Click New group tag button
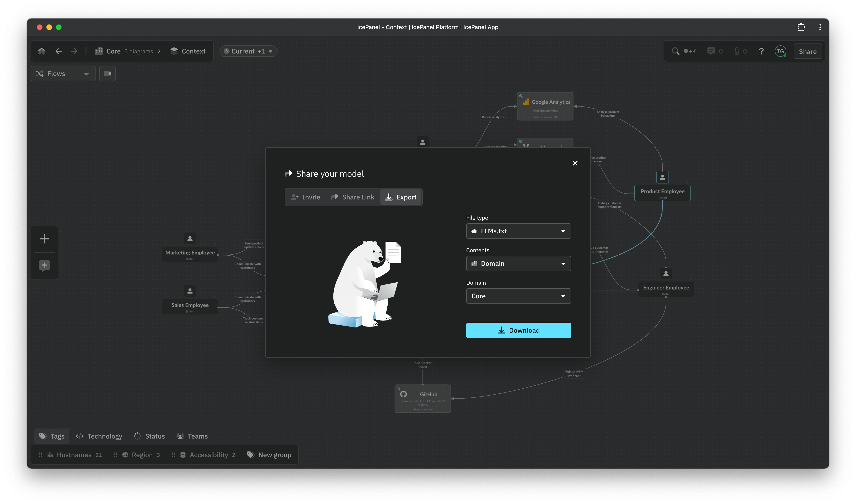 click(269, 455)
